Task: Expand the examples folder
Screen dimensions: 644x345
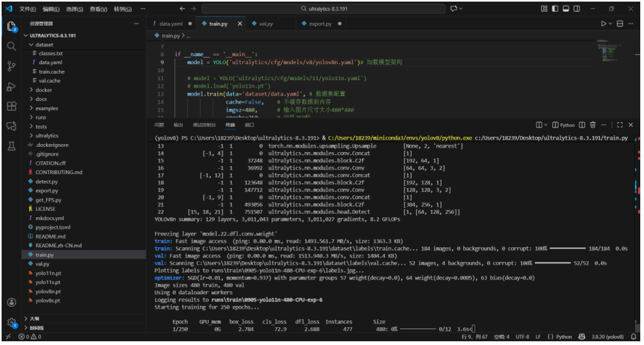Action: click(x=83, y=108)
